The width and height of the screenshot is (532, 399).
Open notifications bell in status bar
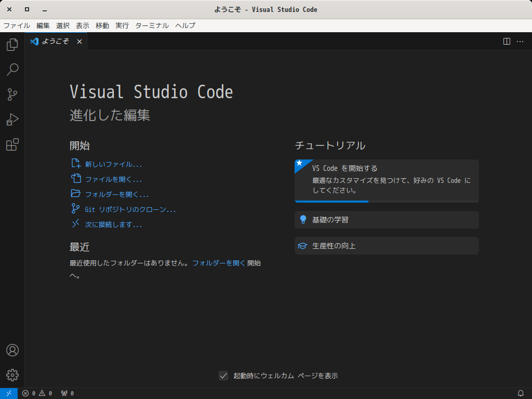(x=521, y=393)
